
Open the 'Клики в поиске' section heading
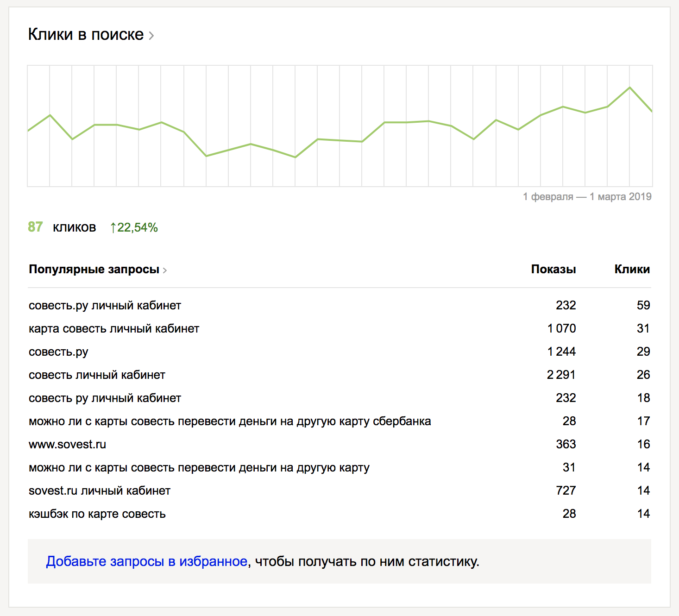coord(86,35)
